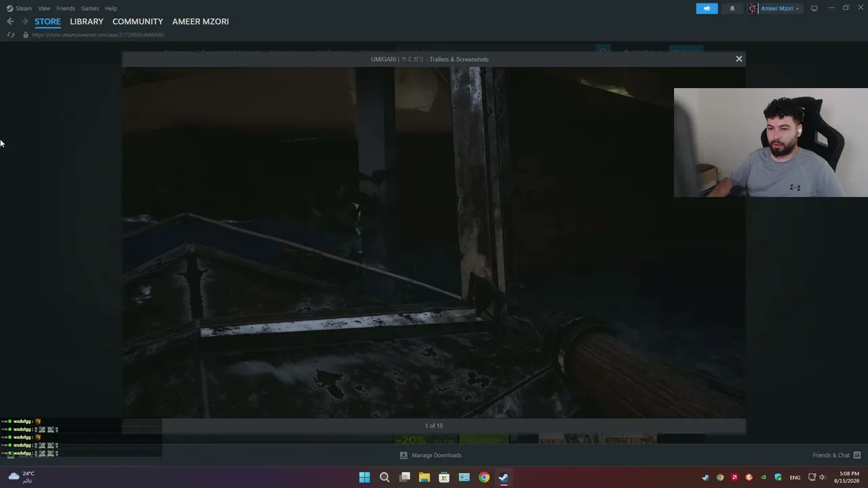Switch the ENG input language
The height and width of the screenshot is (488, 868).
[795, 477]
